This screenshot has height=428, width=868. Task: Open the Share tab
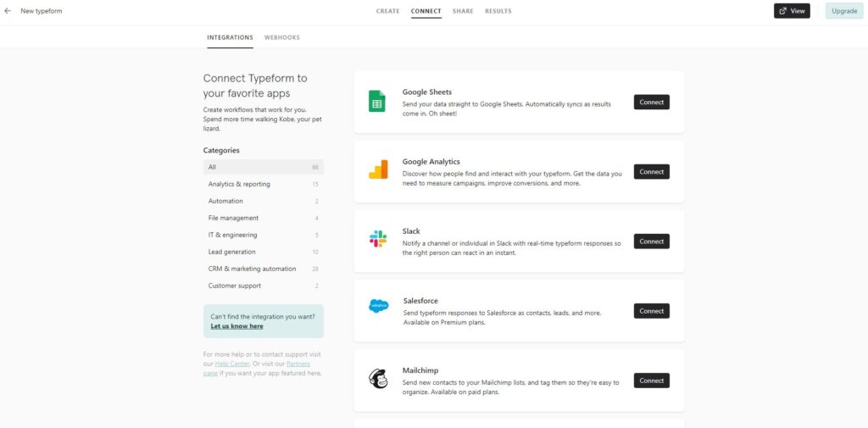pos(463,11)
